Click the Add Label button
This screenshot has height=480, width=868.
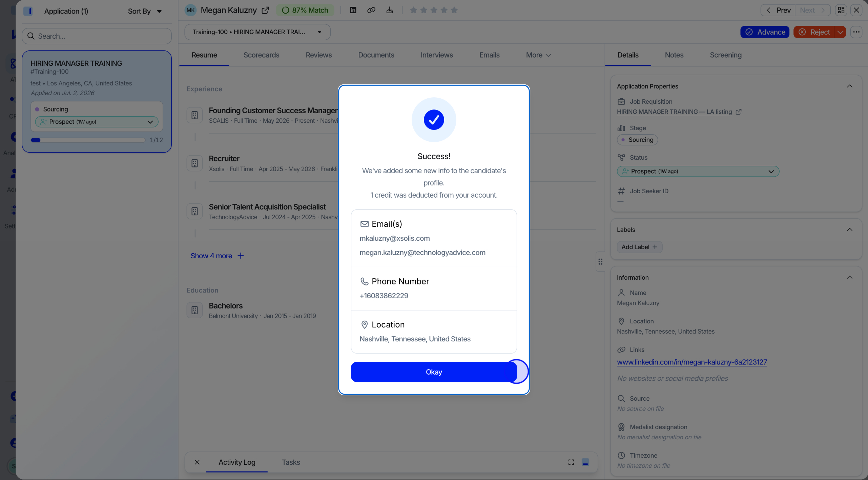click(x=639, y=247)
